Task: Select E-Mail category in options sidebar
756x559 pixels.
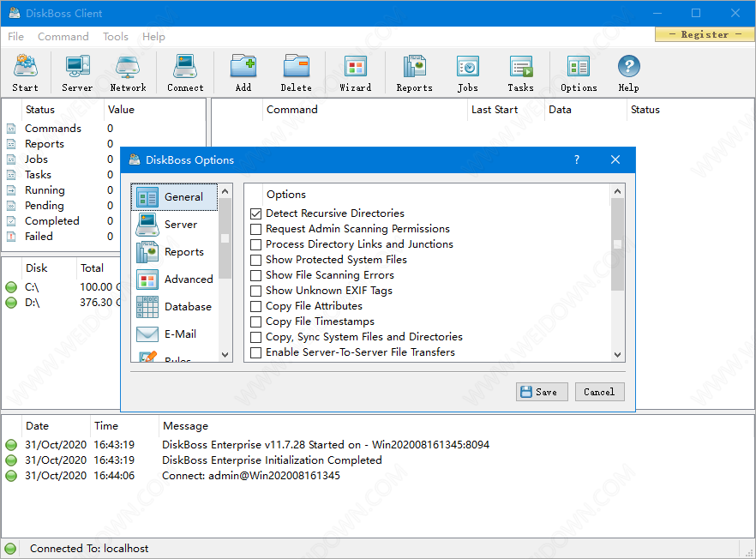Action: click(175, 334)
